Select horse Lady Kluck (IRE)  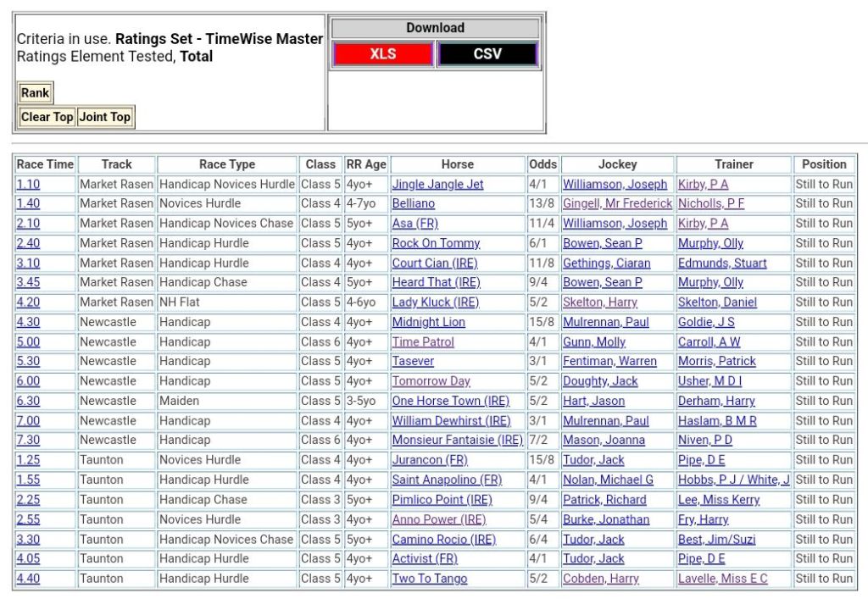point(435,302)
